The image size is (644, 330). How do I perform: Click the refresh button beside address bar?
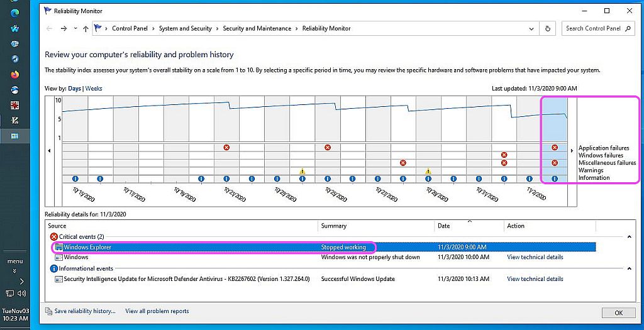[x=548, y=29]
